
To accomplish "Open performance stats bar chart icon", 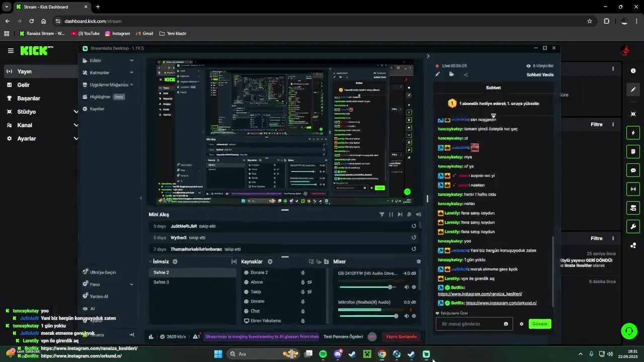I will pyautogui.click(x=151, y=337).
